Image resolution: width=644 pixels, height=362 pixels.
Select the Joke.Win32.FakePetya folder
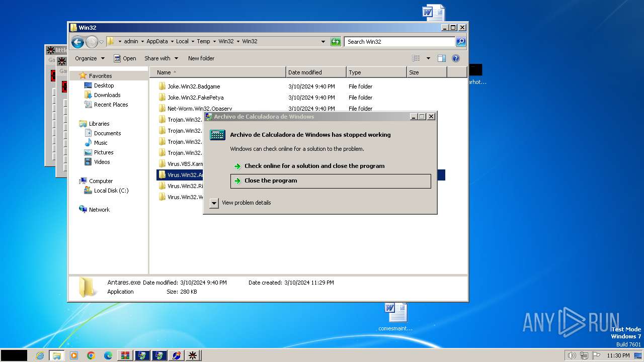(x=195, y=98)
